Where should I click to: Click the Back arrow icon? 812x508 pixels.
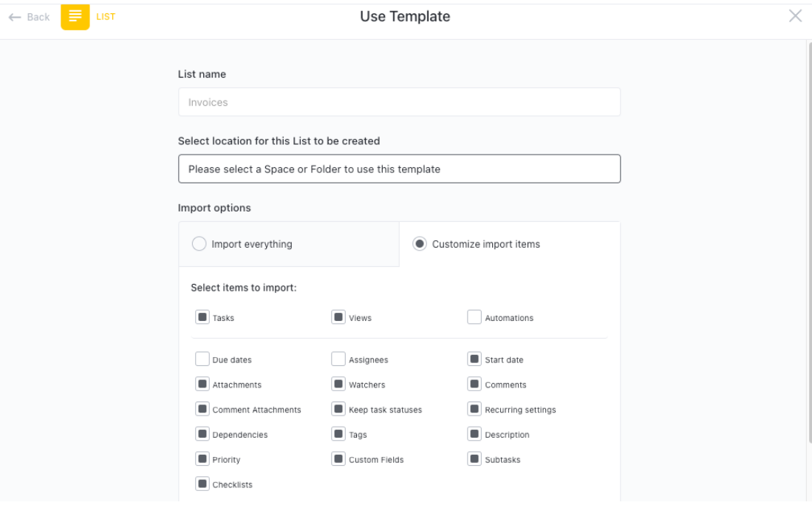tap(15, 17)
